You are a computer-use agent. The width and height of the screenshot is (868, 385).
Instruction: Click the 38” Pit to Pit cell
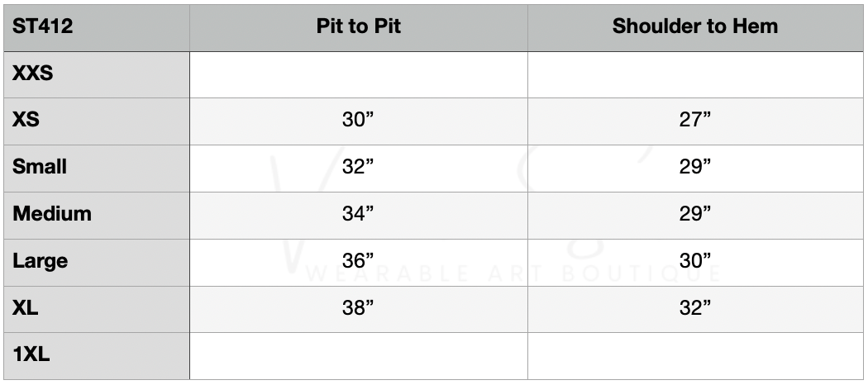tap(358, 308)
